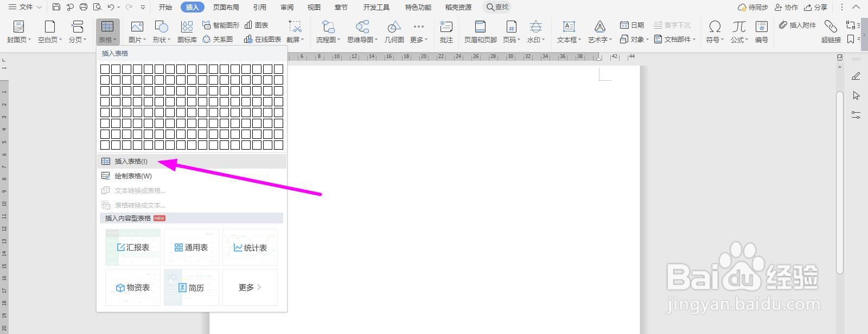Switch to the Review (审阅) tab
The image size is (868, 334).
click(287, 7)
